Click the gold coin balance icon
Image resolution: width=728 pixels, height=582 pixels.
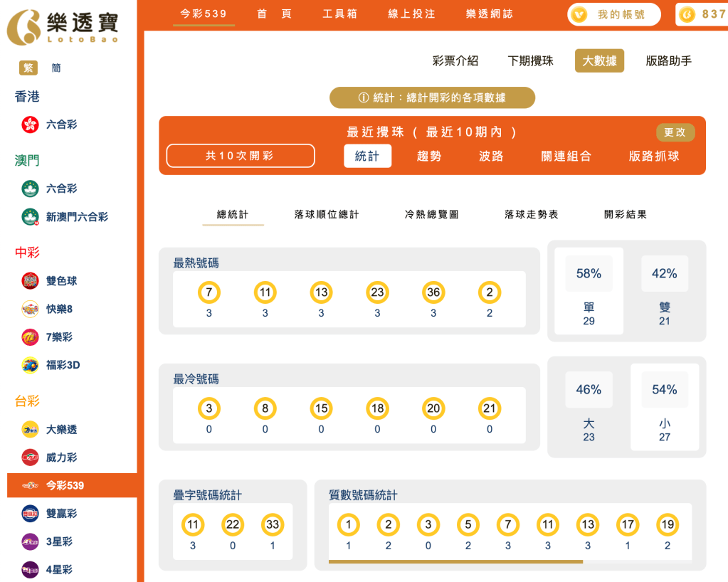[687, 14]
